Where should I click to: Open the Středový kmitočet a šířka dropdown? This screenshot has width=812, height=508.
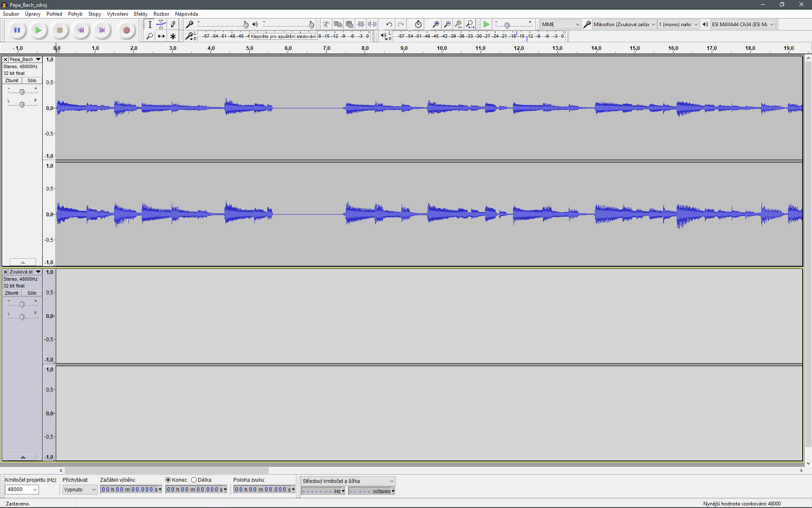pos(348,481)
